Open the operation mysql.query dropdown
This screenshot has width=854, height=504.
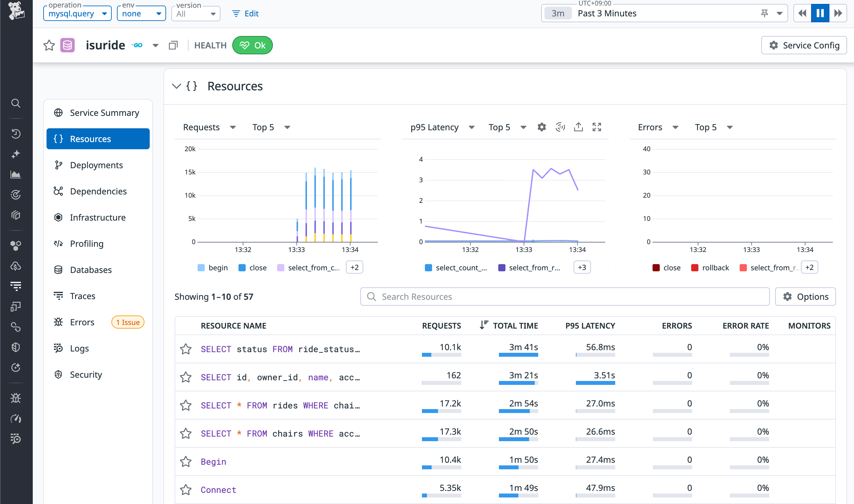[x=77, y=14]
